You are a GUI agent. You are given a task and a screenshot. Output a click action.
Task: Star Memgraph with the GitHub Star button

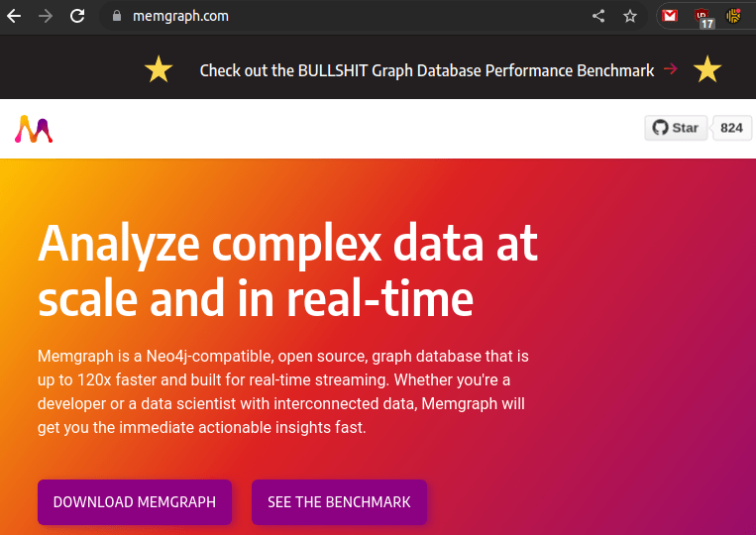[x=676, y=128]
